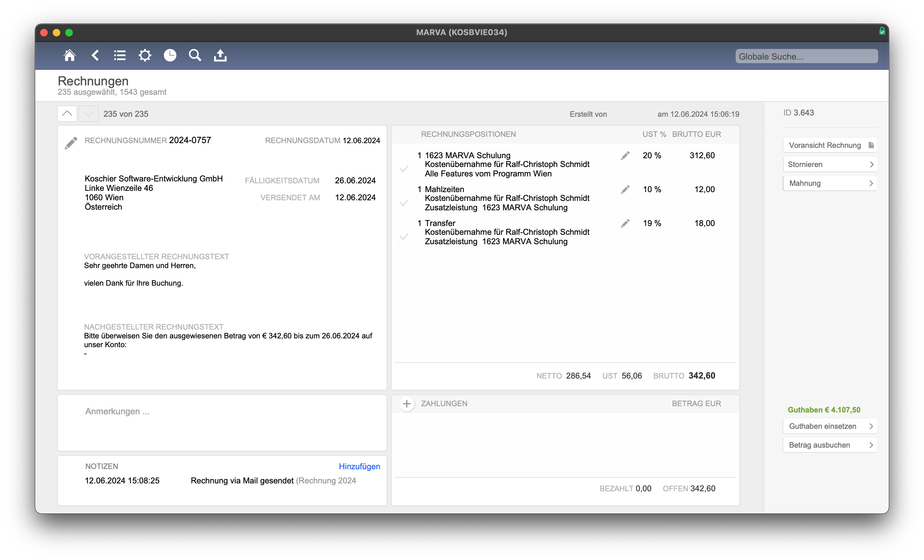Screen dimensions: 924x560
Task: Open the clock history icon
Action: (170, 56)
